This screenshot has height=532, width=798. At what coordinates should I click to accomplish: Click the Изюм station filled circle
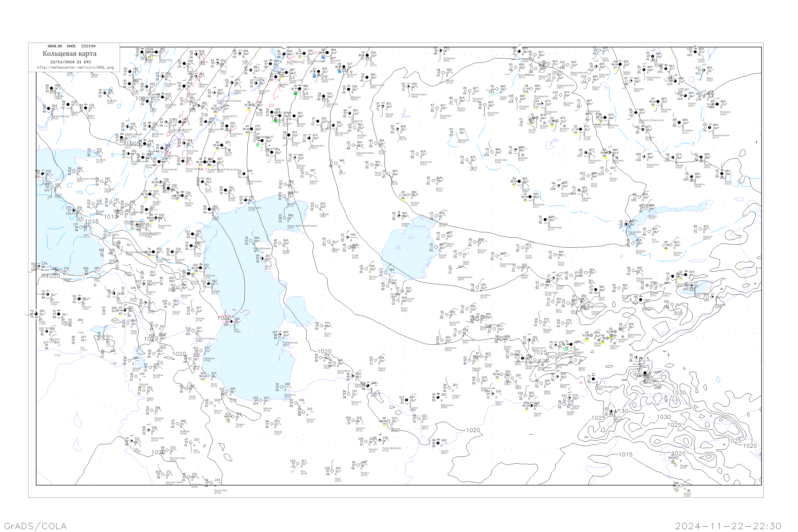click(x=85, y=108)
